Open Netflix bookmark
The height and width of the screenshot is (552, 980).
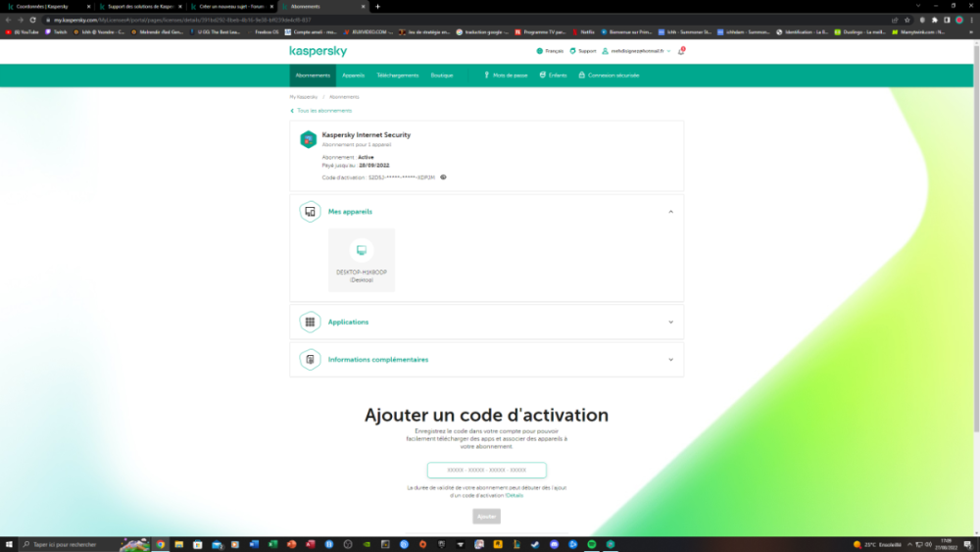[584, 32]
